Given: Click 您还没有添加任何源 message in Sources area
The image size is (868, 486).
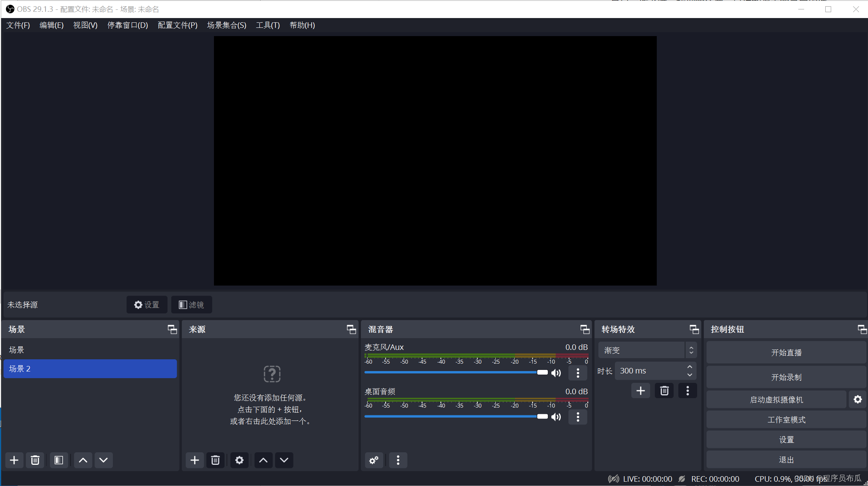Looking at the screenshot, I should coord(270,398).
